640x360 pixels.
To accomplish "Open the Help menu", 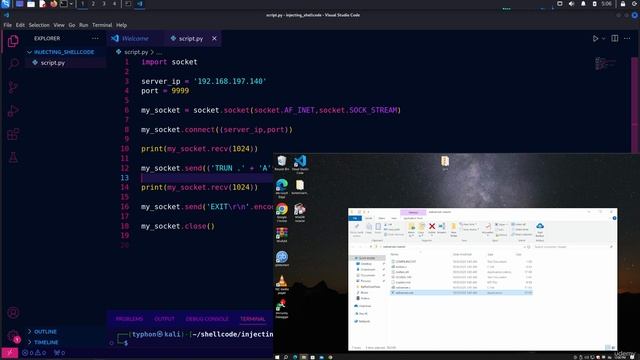I will [122, 25].
